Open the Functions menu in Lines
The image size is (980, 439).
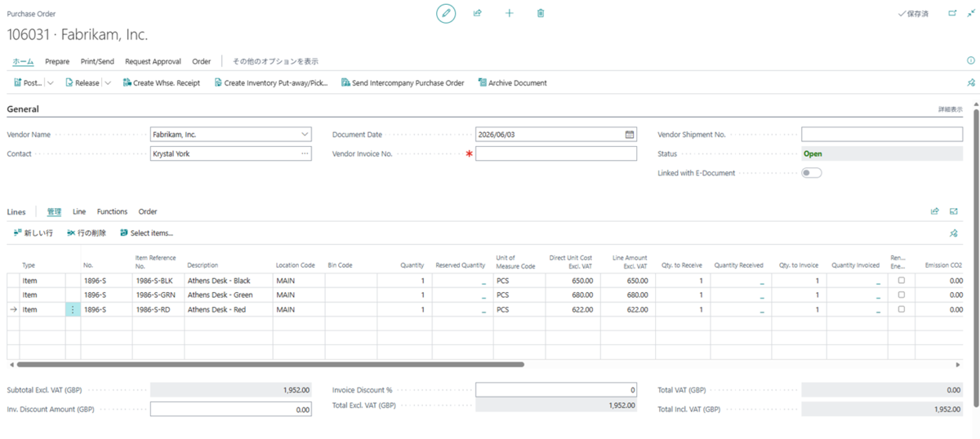pyautogui.click(x=112, y=211)
